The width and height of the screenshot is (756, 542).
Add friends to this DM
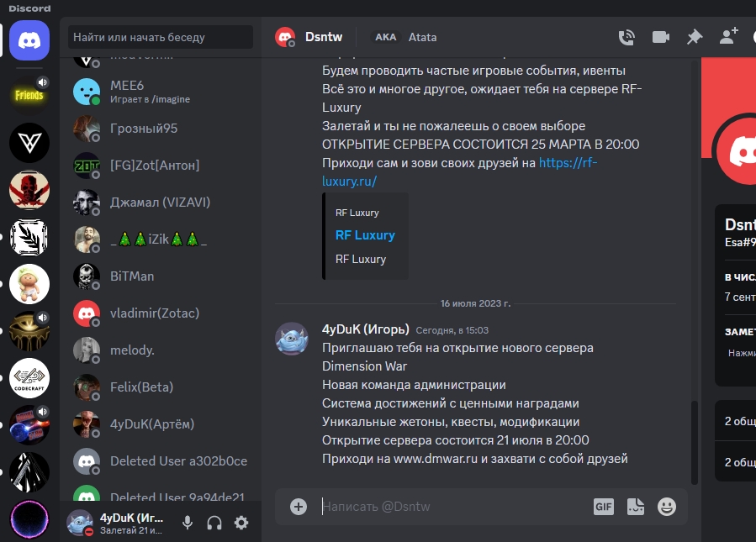728,37
